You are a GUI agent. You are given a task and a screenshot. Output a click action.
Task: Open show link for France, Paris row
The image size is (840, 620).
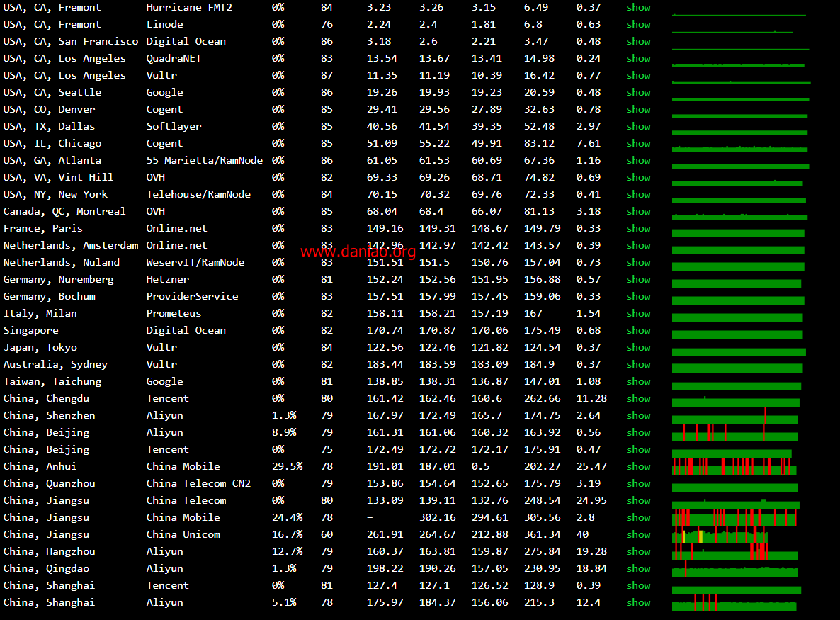point(638,229)
